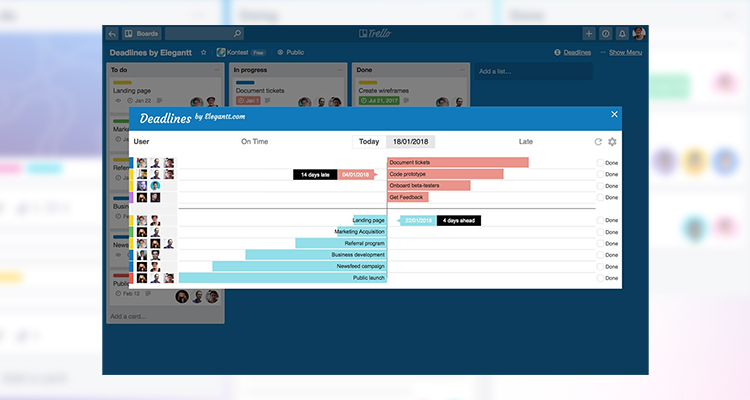Image resolution: width=750 pixels, height=400 pixels.
Task: Click the Landing page on-time bar
Action: 370,220
